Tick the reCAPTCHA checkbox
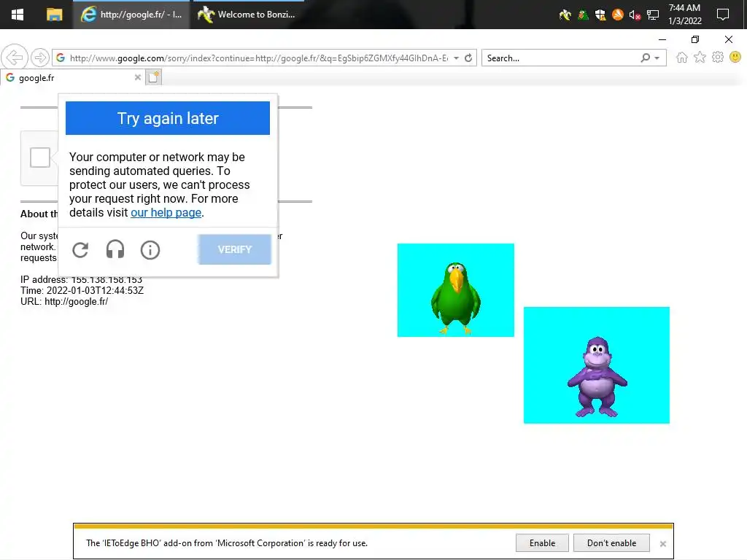This screenshot has height=560, width=747. pos(40,157)
